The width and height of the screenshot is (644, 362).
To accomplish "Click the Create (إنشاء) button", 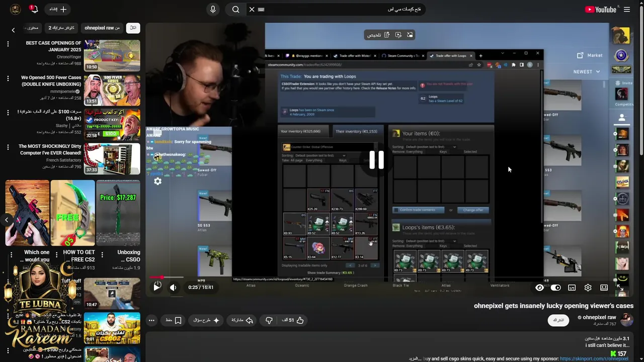I will 58,9.
